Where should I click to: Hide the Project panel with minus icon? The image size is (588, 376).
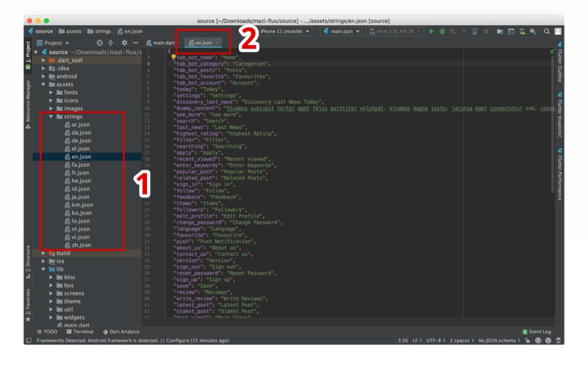click(136, 43)
